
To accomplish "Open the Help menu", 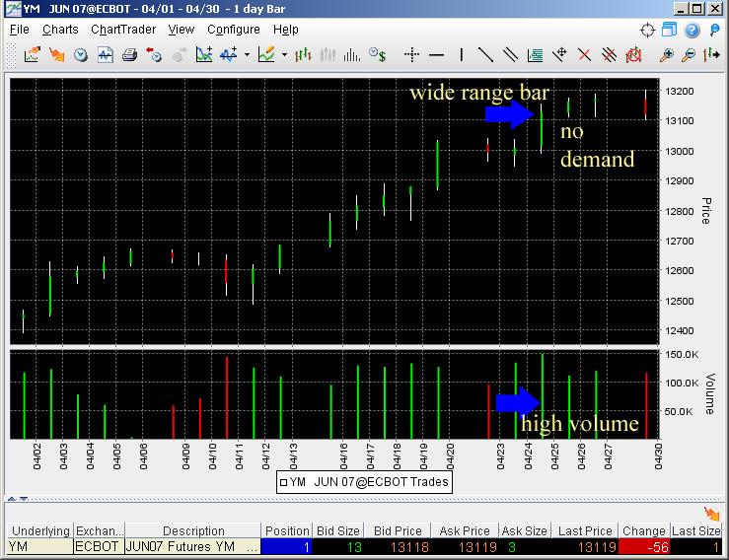I will pyautogui.click(x=285, y=30).
